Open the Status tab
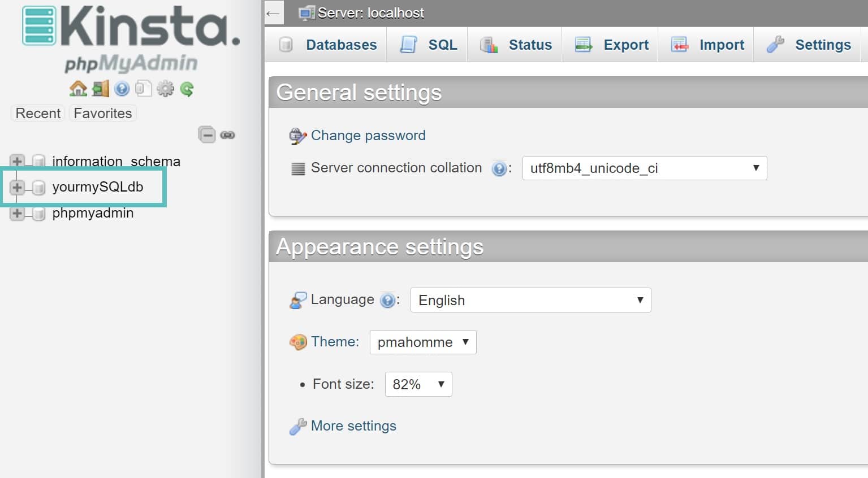868x478 pixels. 515,45
